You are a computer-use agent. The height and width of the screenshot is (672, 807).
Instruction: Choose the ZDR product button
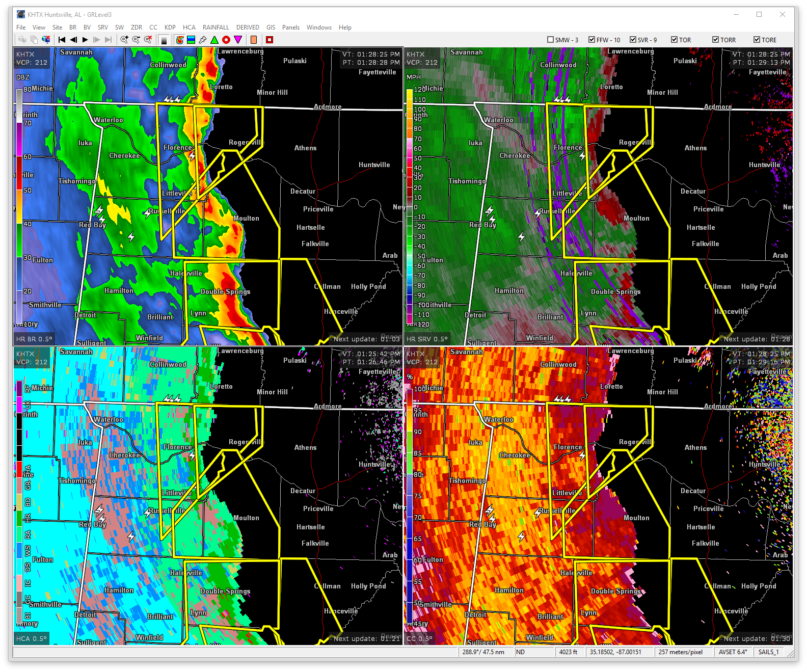136,28
